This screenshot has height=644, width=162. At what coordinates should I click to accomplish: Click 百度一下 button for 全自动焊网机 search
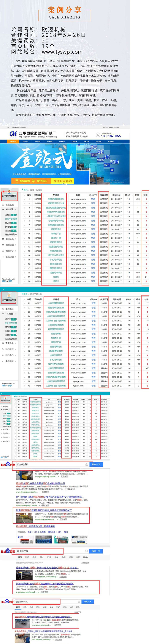tap(87, 602)
